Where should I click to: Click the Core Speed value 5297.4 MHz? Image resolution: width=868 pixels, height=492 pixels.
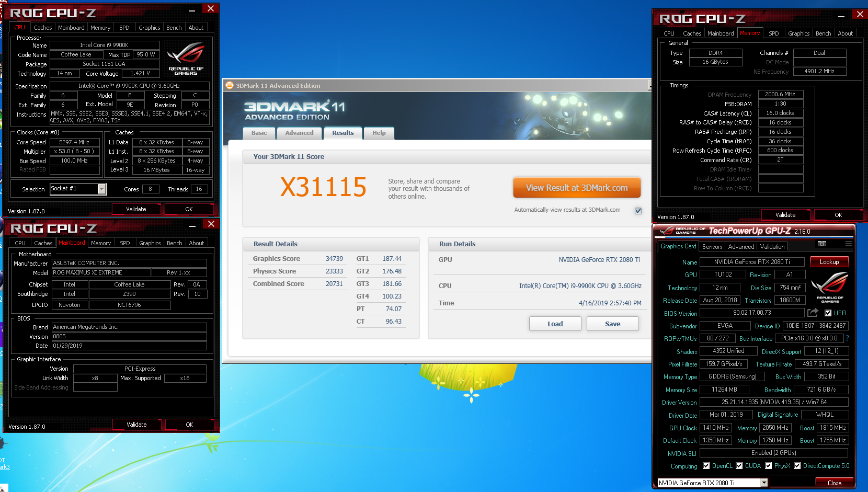(74, 142)
